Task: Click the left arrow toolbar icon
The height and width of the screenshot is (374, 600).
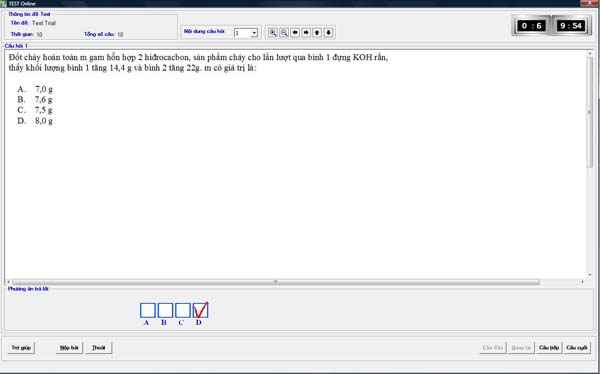Action: (295, 33)
